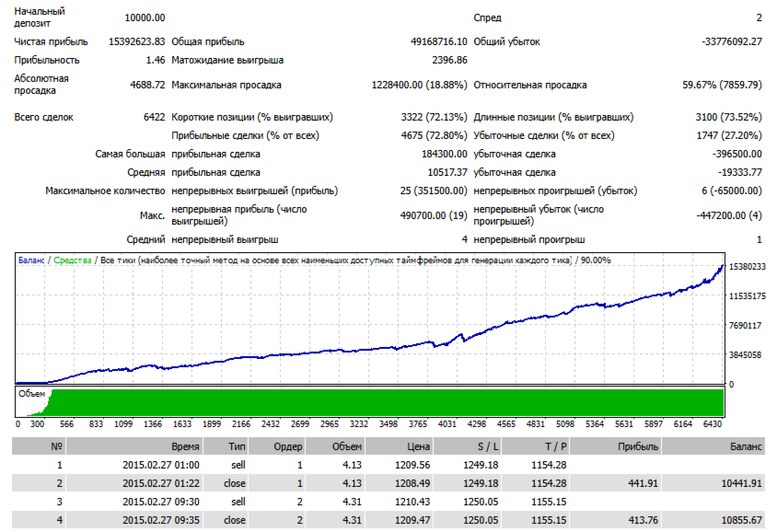
Task: Click the green 'Средства' legend label
Action: [x=73, y=260]
